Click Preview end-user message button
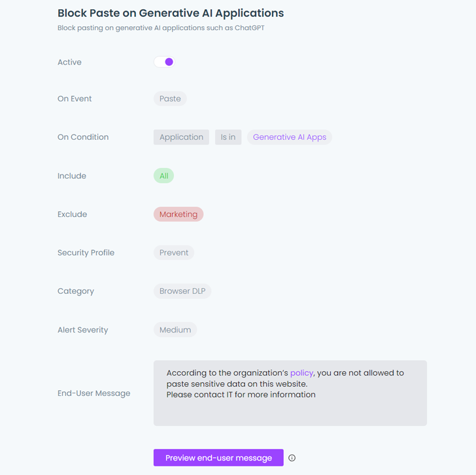 (218, 458)
